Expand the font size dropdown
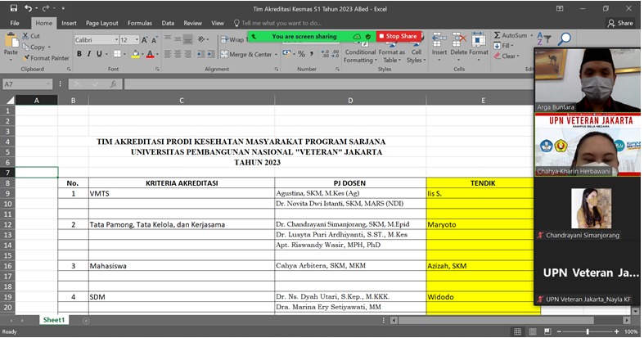The image size is (644, 338). tap(136, 39)
